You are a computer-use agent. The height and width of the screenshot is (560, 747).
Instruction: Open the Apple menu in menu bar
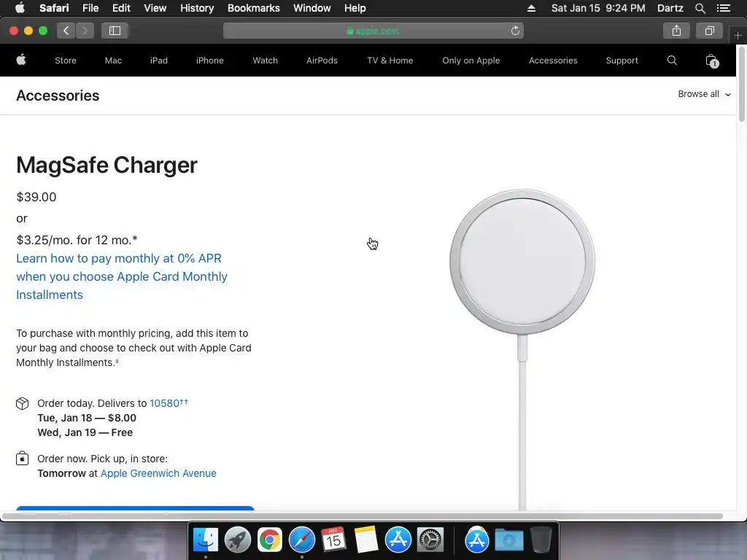pyautogui.click(x=20, y=8)
